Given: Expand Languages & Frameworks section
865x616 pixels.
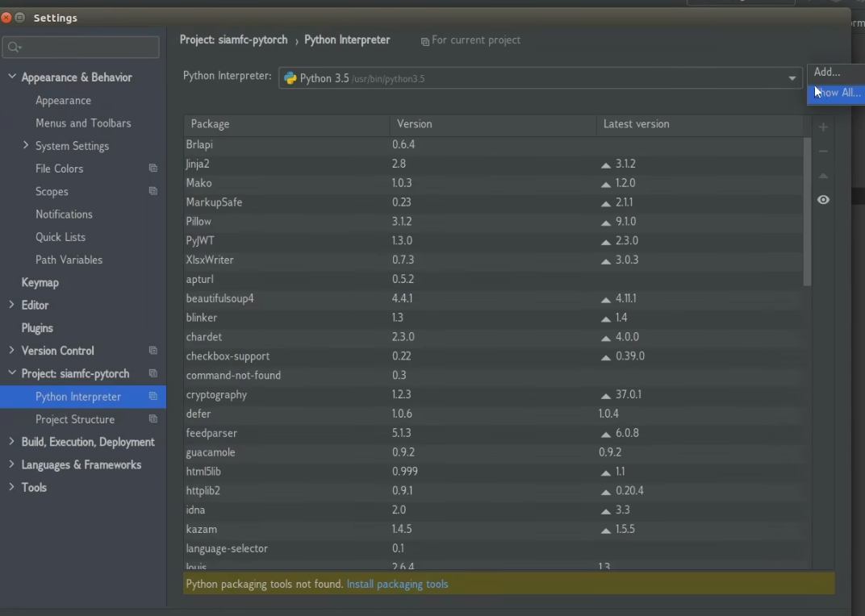Looking at the screenshot, I should [11, 464].
